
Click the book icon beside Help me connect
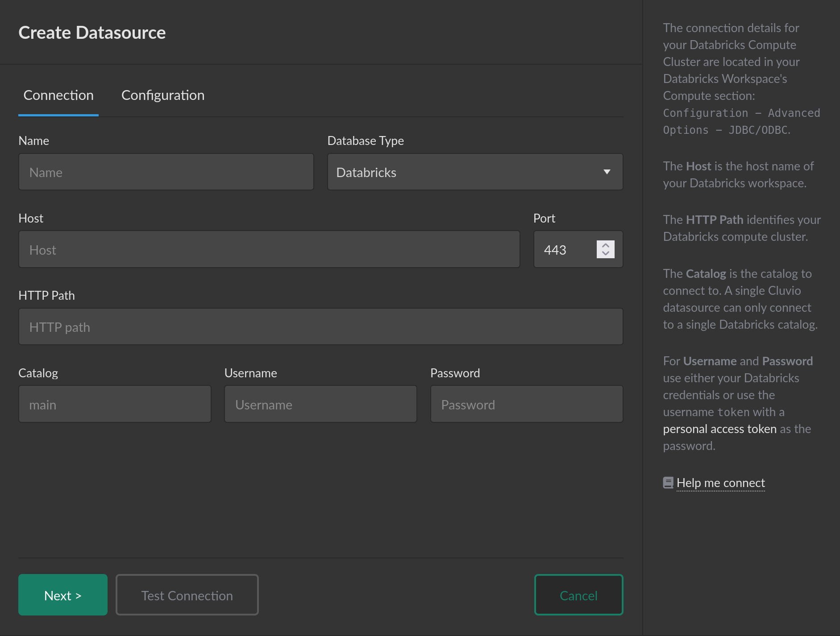tap(668, 483)
